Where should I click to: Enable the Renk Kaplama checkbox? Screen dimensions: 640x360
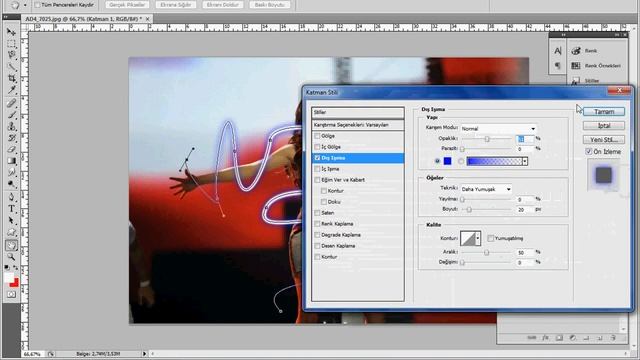coord(317,224)
